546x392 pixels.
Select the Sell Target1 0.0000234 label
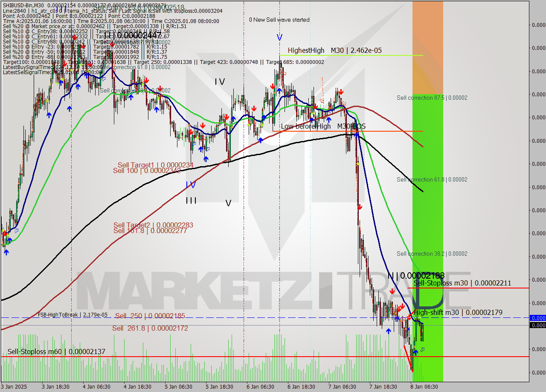pos(156,165)
